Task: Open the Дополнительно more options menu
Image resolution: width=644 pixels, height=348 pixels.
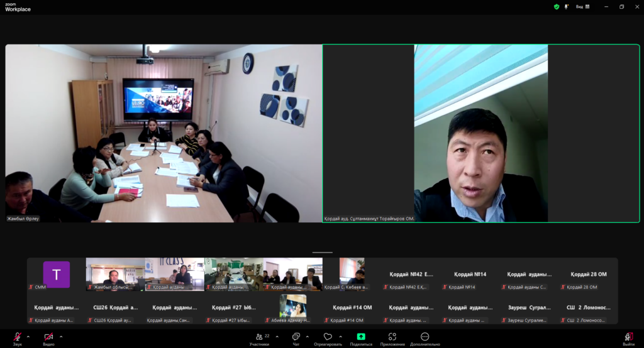Action: pyautogui.click(x=425, y=337)
